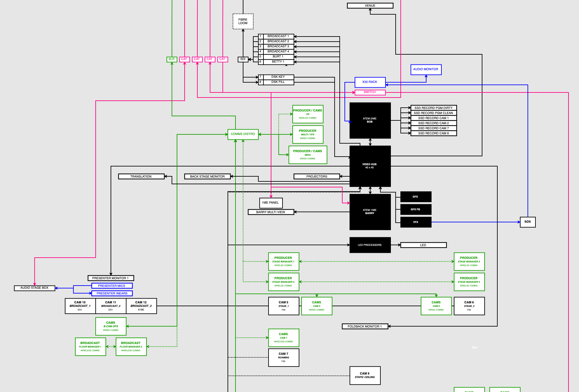Click the FOLDBACK MONITOR 1 box
The image size is (579, 392).
click(x=365, y=326)
